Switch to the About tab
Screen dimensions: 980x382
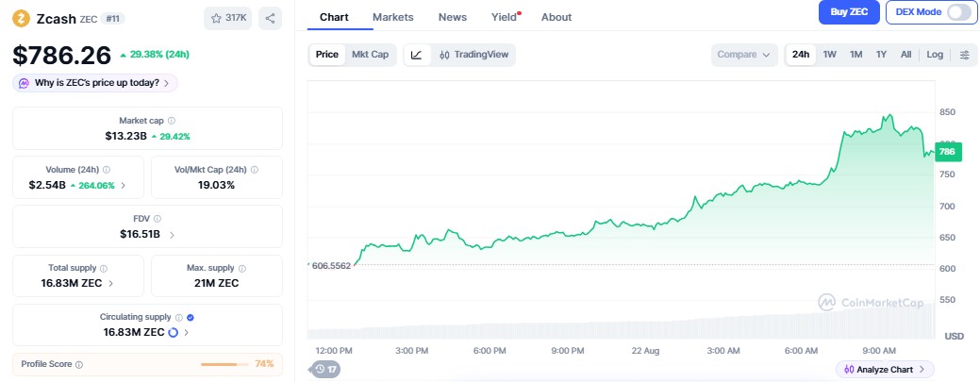click(556, 17)
